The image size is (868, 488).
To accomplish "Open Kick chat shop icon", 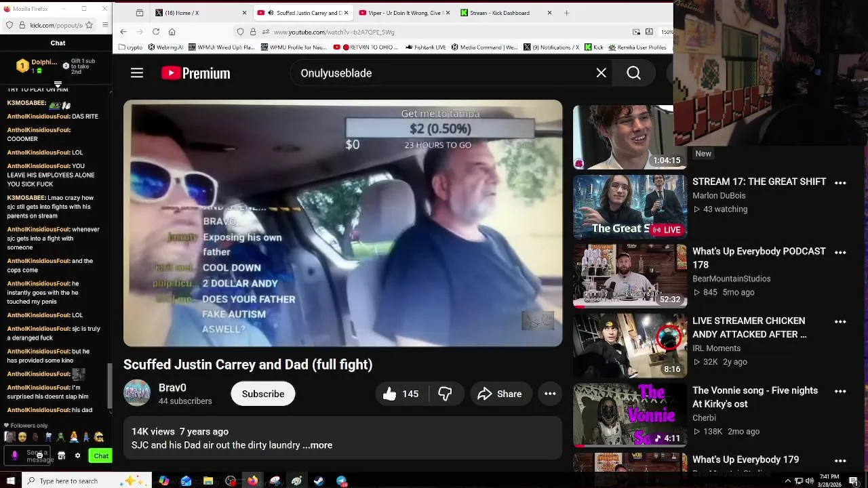I will (61, 456).
